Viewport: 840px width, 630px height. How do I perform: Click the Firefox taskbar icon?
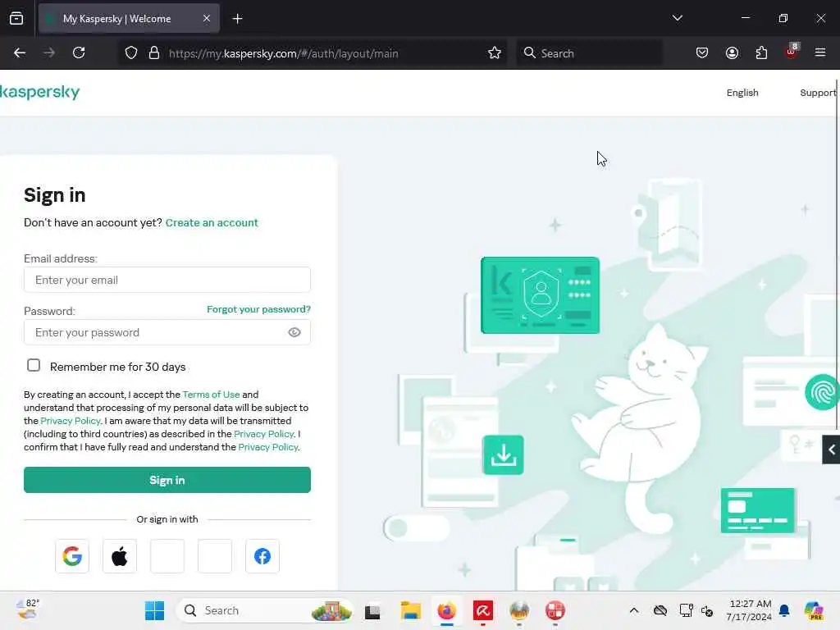click(x=447, y=610)
